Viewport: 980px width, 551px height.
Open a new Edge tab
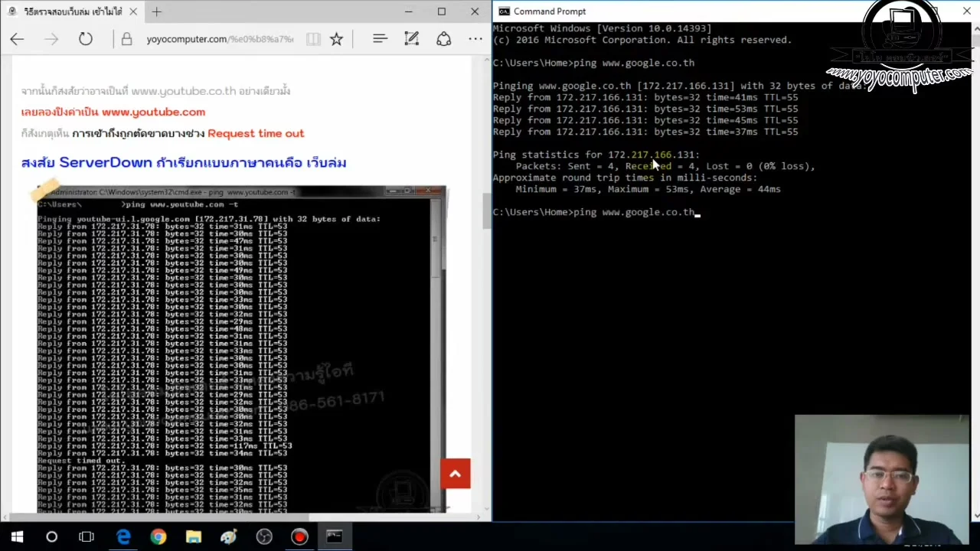point(156,11)
